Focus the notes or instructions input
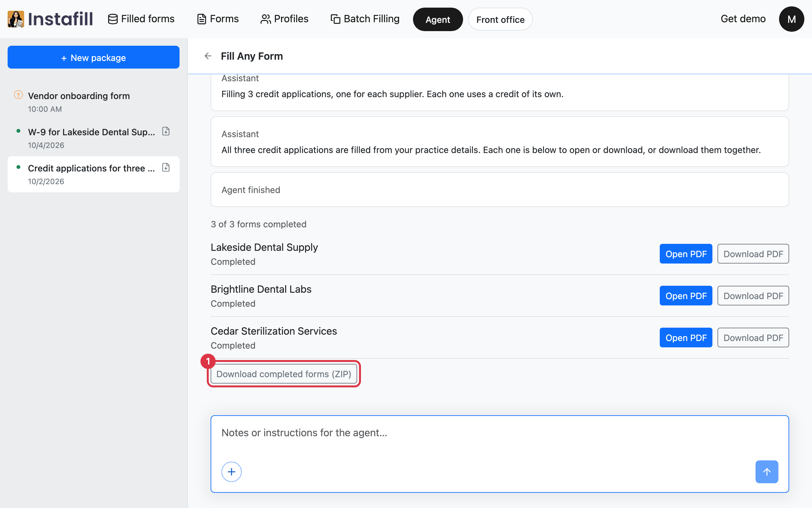The image size is (812, 508). tap(500, 433)
